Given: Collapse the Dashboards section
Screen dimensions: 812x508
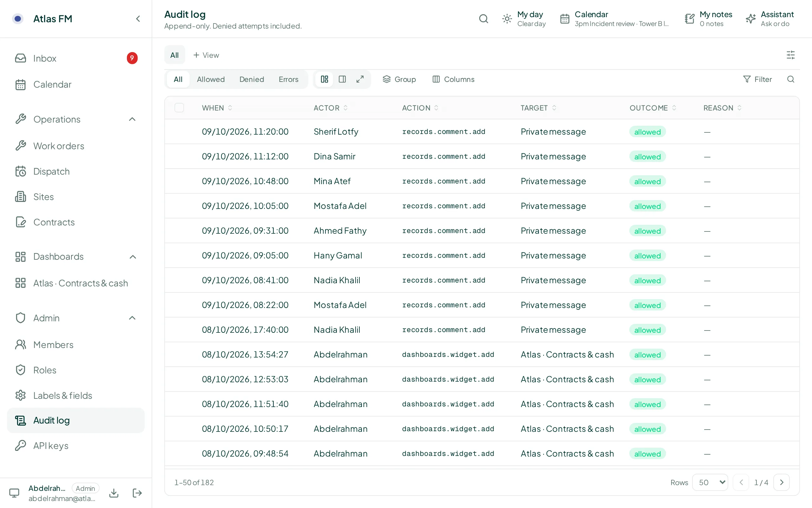Looking at the screenshot, I should pos(133,257).
